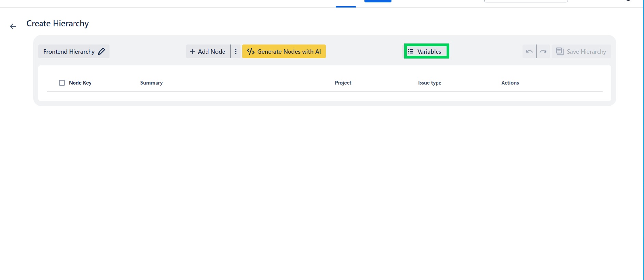The height and width of the screenshot is (280, 644).
Task: Click the code icon on the AI button
Action: [x=250, y=51]
